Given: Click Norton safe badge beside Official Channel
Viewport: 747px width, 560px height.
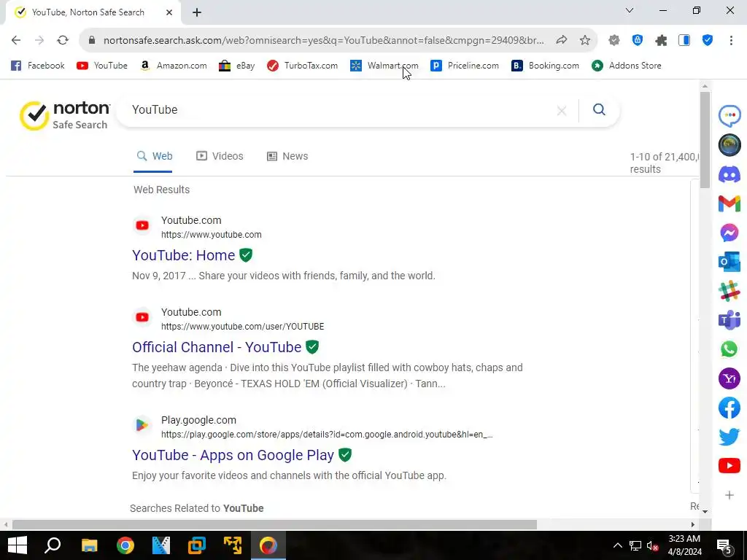Looking at the screenshot, I should click(x=312, y=347).
